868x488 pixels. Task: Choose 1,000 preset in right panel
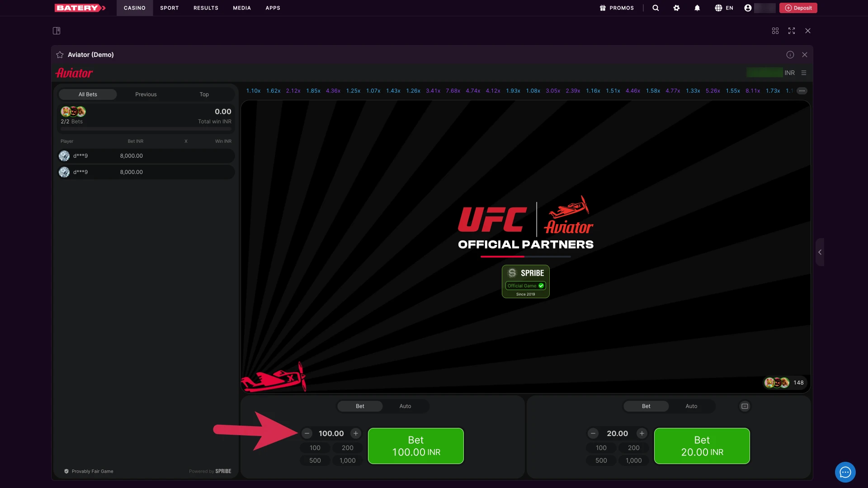click(634, 460)
